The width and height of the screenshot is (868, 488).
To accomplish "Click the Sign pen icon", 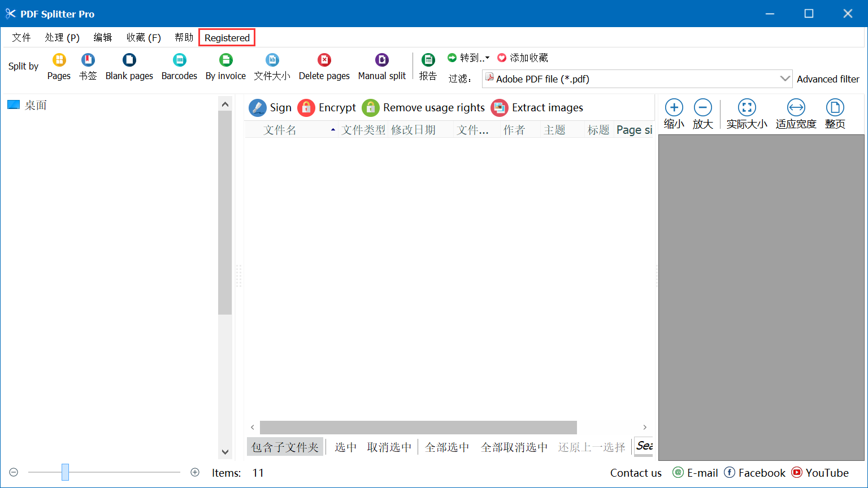I will (x=258, y=108).
